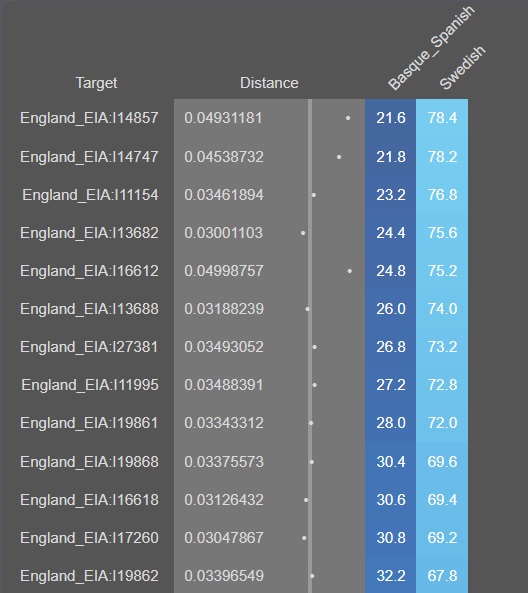528x593 pixels.
Task: Click the distance dot for England_EIA:I14857
Action: (348, 118)
